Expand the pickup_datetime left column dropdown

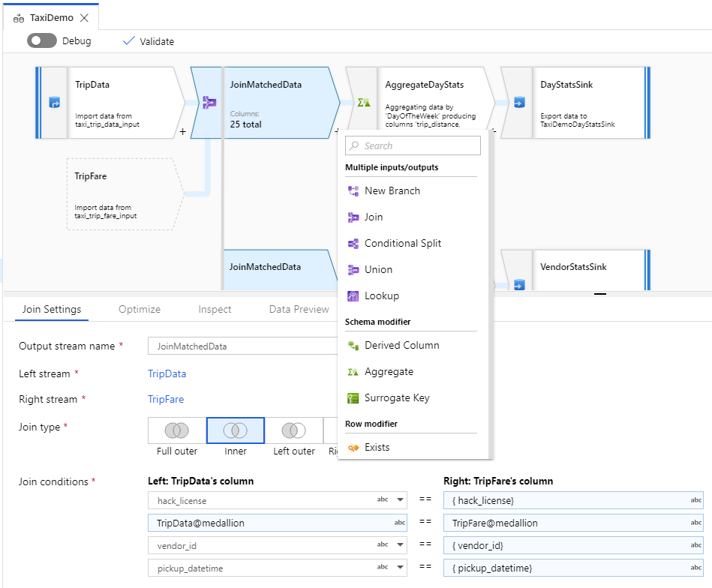coord(400,568)
